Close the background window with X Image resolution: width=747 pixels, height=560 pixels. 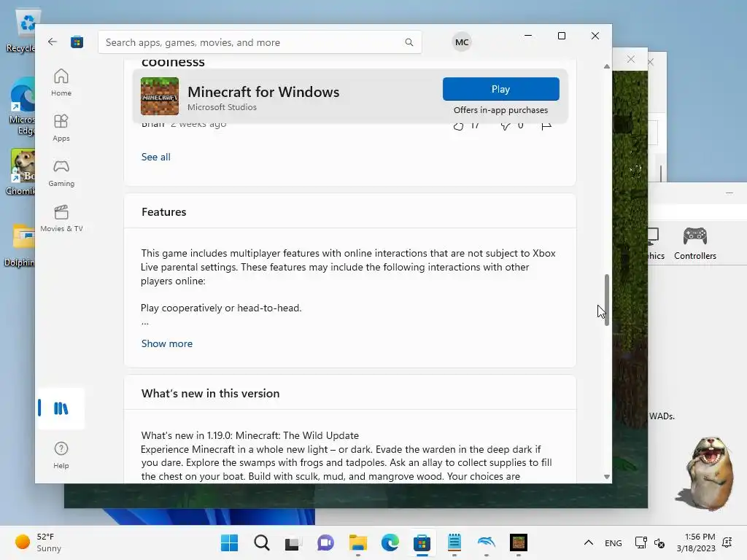tap(631, 59)
